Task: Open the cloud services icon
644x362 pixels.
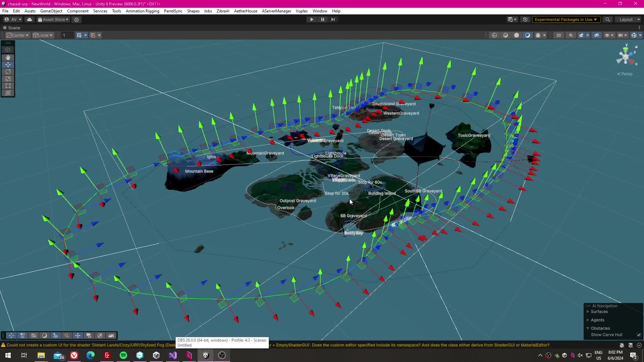Action: point(30,19)
